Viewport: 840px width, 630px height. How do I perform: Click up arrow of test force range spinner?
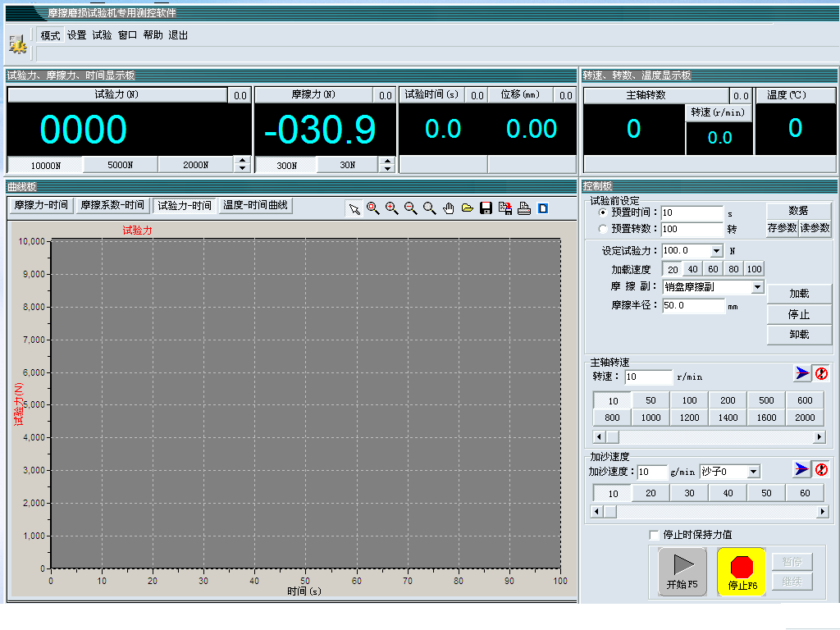tap(243, 161)
